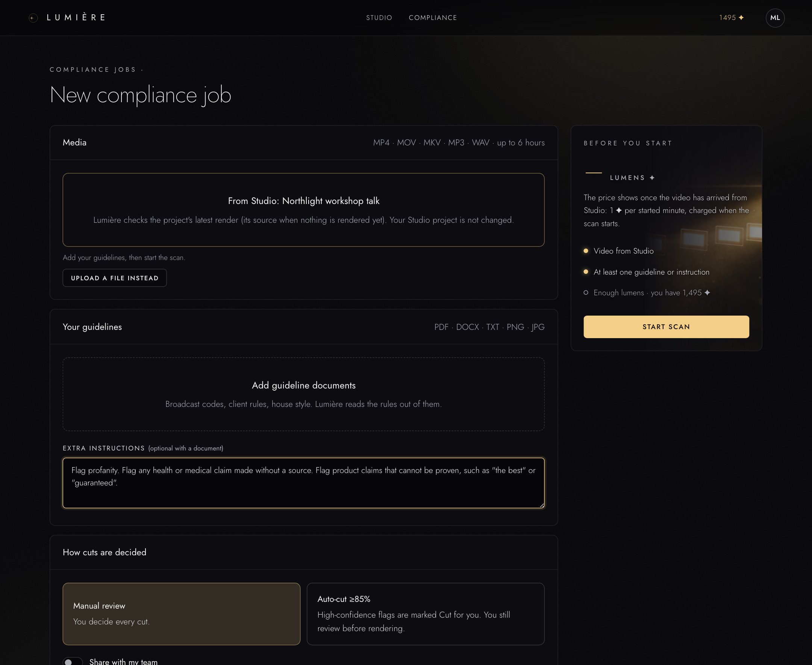Click 'PDF · DOCX · TXT · PNG · JPG' formats
The image size is (812, 665).
pyautogui.click(x=489, y=327)
